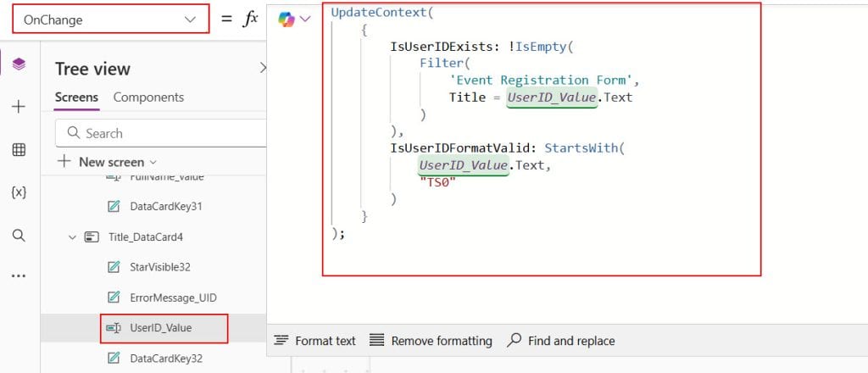Open the Copilot formula assistant icon
868x373 pixels.
[x=287, y=19]
